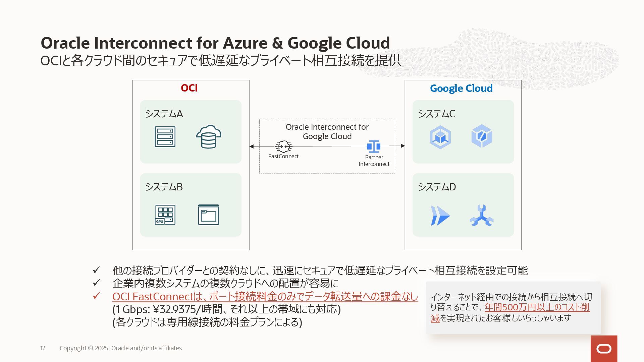Select the cloud database icon in システムA

pos(208,137)
